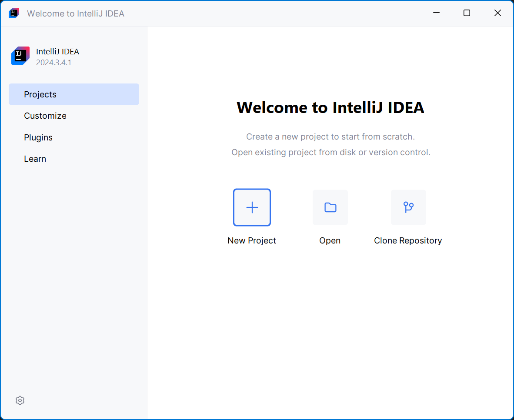
Task: Click the branch icon for Clone Repository
Action: [408, 207]
